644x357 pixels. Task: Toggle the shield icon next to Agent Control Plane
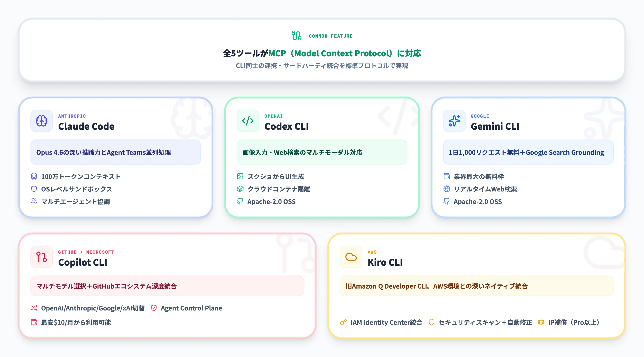click(x=154, y=308)
